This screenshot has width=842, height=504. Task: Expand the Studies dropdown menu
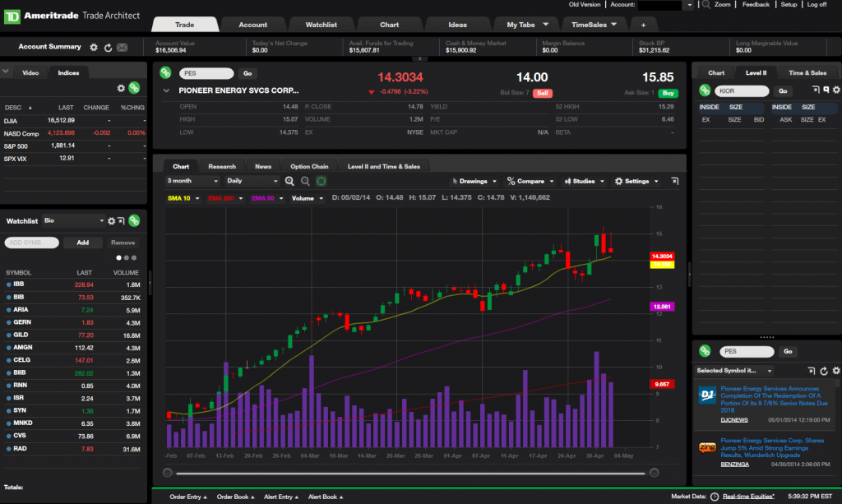(x=585, y=181)
